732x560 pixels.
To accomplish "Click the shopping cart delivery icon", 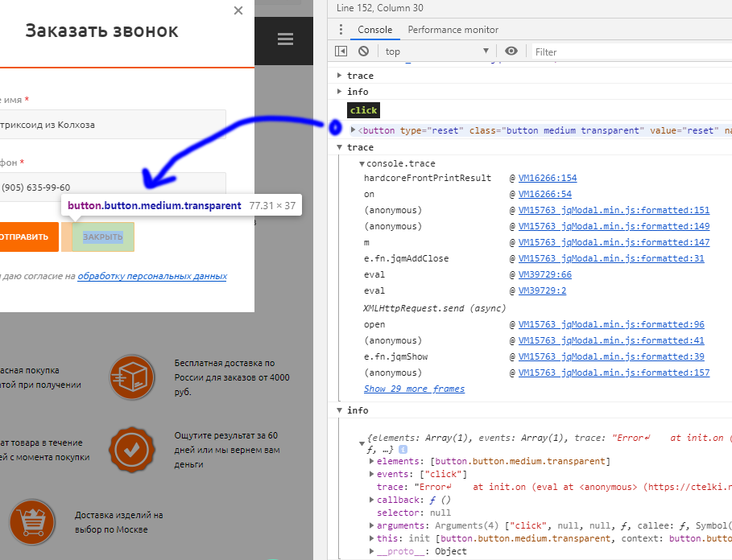I will [32, 521].
